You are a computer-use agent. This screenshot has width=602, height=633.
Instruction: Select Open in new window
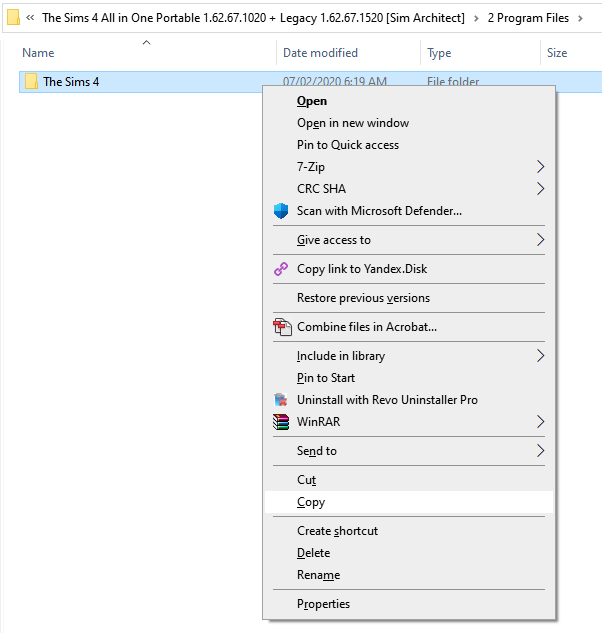click(409, 123)
